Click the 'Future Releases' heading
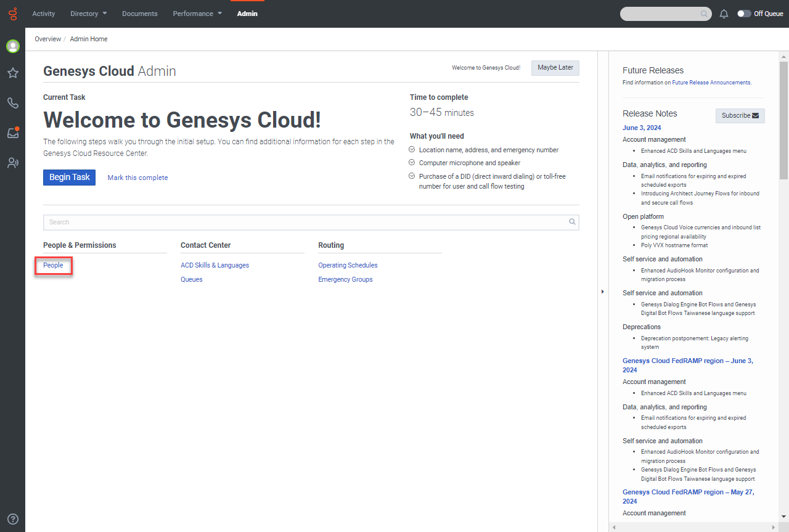This screenshot has width=789, height=532. 653,70
